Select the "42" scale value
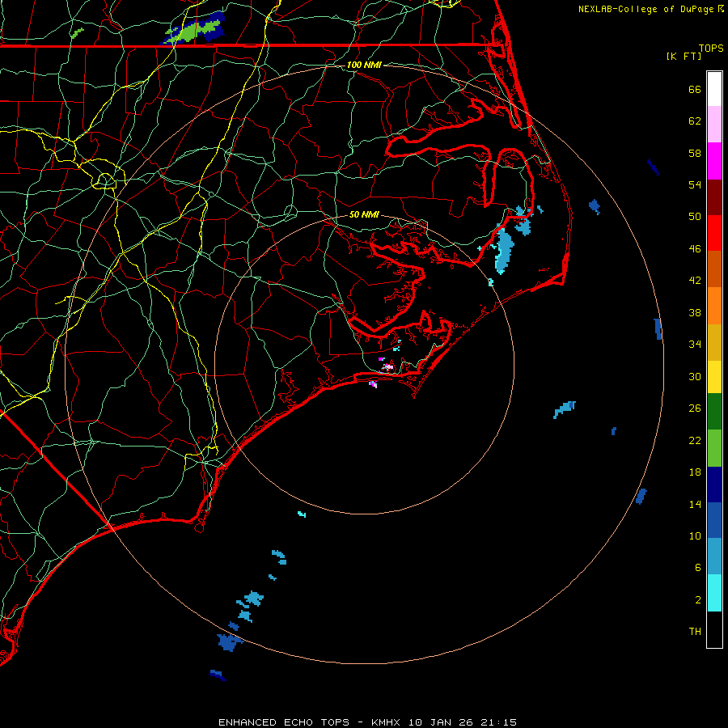Screen dimensions: 728x728 click(695, 281)
